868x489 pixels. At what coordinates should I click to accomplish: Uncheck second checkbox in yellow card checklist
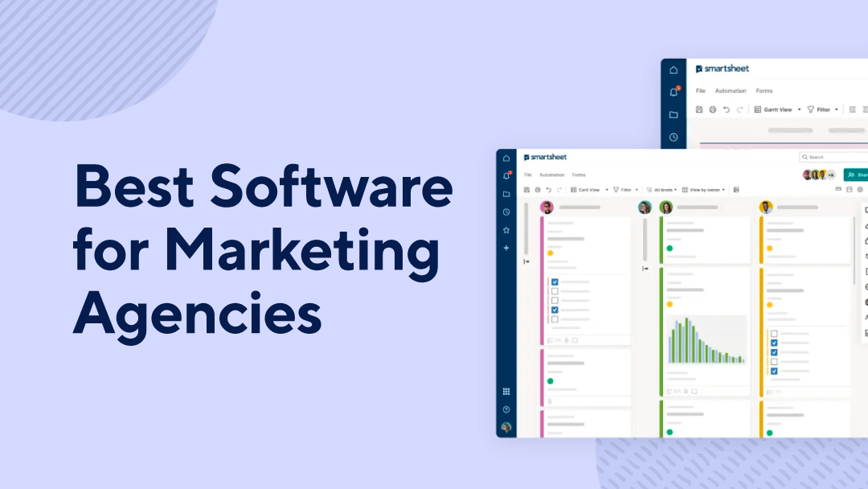[774, 343]
